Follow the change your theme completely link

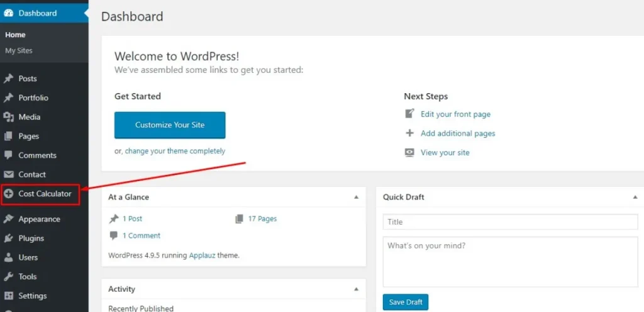click(x=175, y=151)
